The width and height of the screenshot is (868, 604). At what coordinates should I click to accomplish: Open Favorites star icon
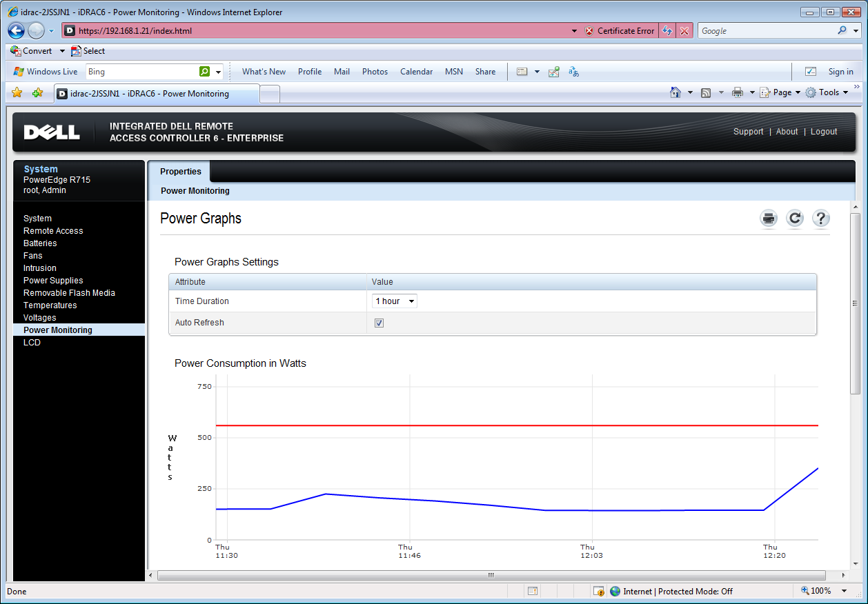(17, 92)
